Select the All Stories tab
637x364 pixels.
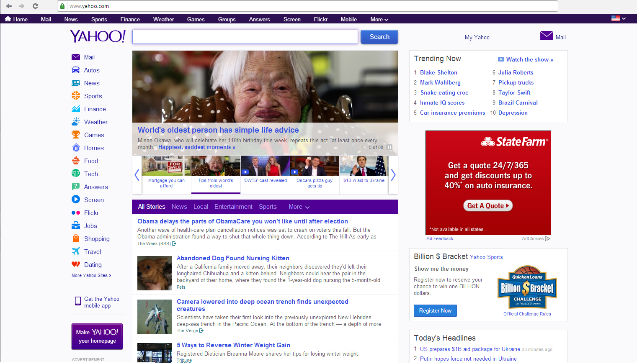pyautogui.click(x=152, y=207)
